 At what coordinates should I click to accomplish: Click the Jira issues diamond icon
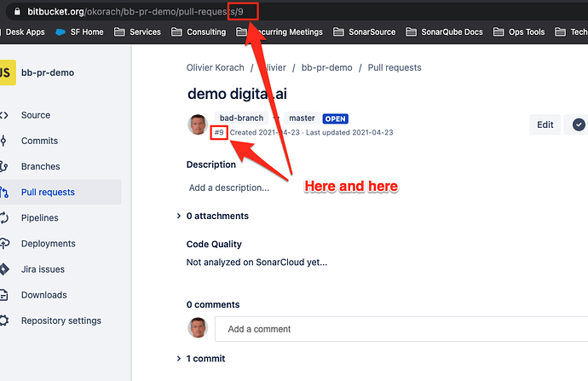point(3,269)
